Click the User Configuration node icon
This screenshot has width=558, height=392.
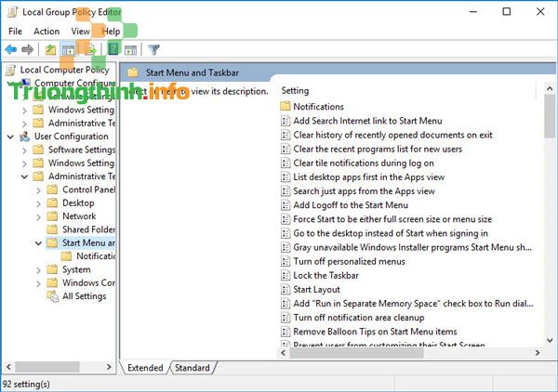pyautogui.click(x=25, y=137)
